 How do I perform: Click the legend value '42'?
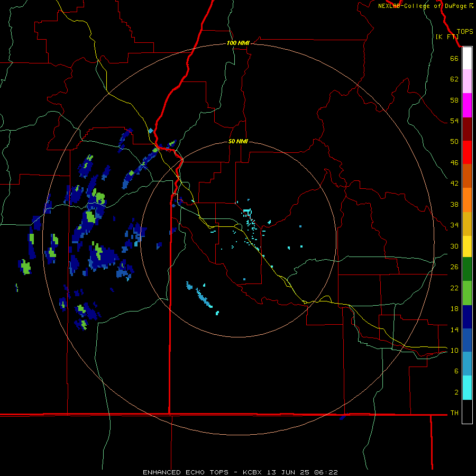click(x=454, y=184)
